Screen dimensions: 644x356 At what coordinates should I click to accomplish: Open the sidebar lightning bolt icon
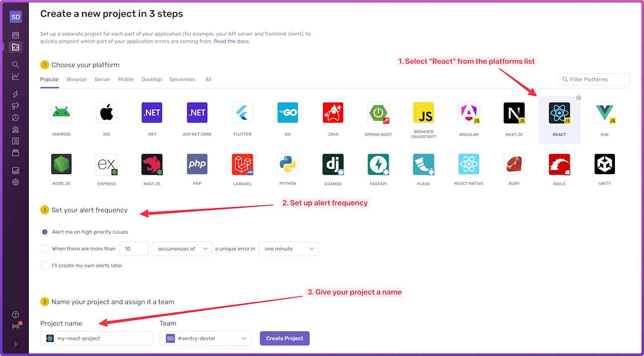pyautogui.click(x=16, y=94)
